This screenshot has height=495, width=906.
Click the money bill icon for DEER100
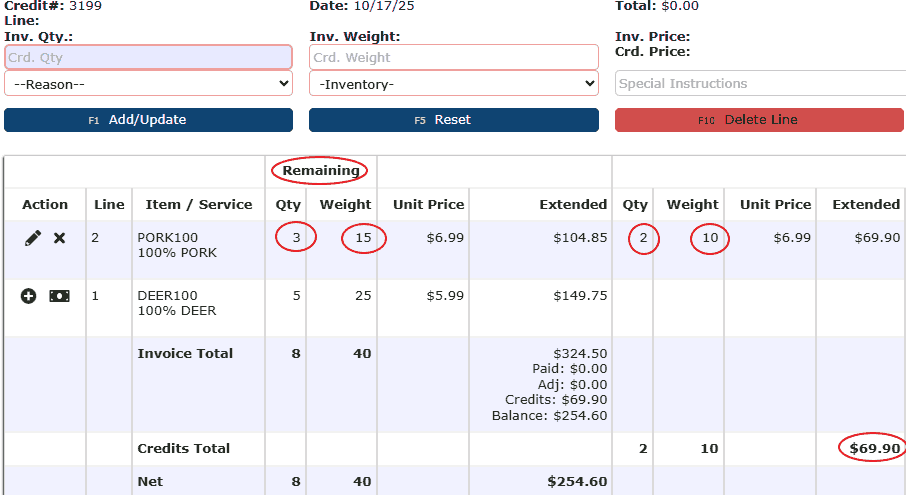coord(60,297)
